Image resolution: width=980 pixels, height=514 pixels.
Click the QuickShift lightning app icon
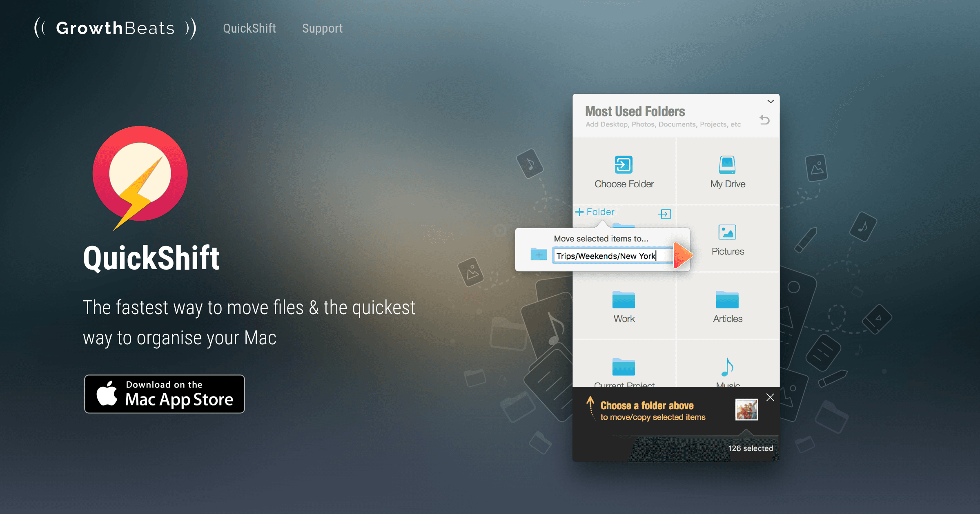[140, 177]
